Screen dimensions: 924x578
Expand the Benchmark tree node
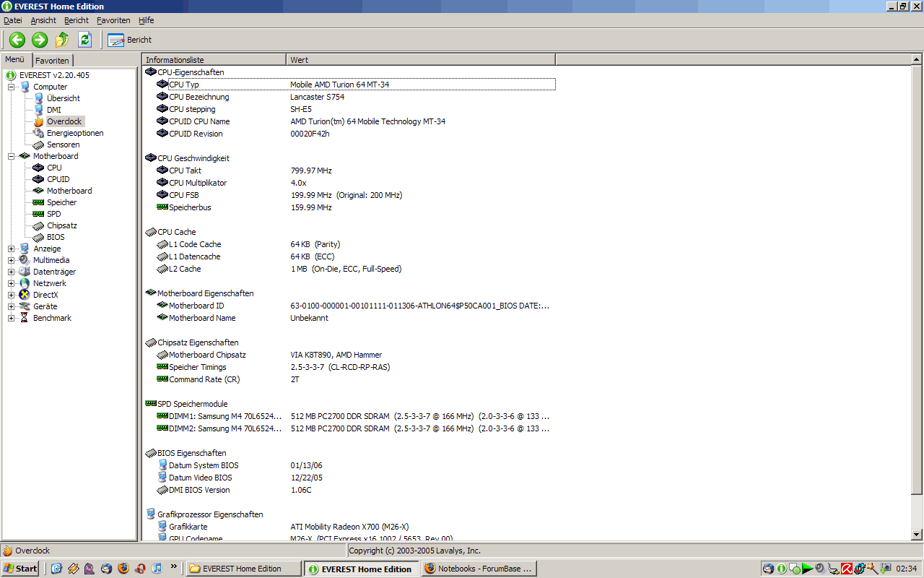click(x=12, y=318)
